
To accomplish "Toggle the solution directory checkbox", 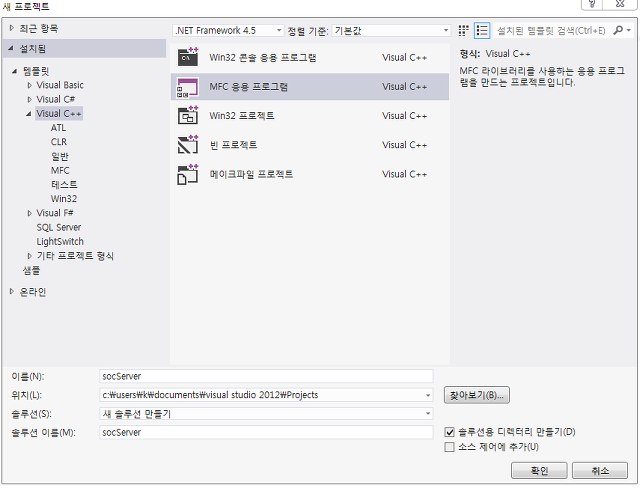I will (x=449, y=432).
